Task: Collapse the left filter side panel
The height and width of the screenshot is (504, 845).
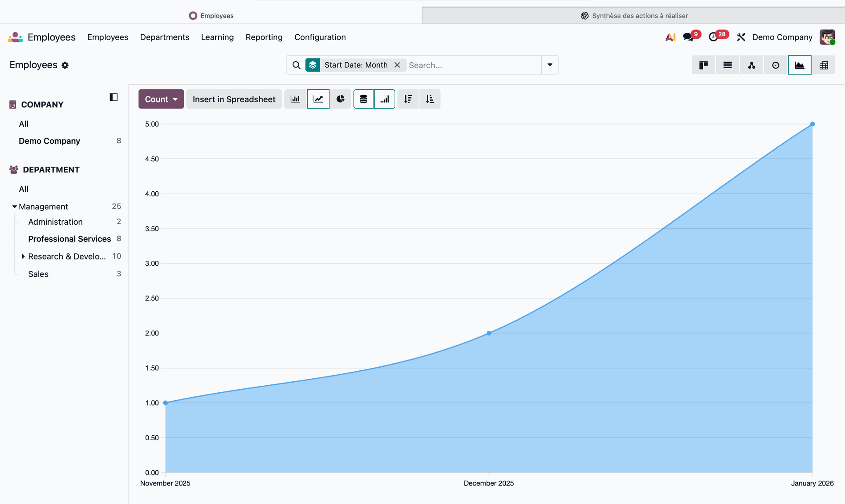Action: 114,97
